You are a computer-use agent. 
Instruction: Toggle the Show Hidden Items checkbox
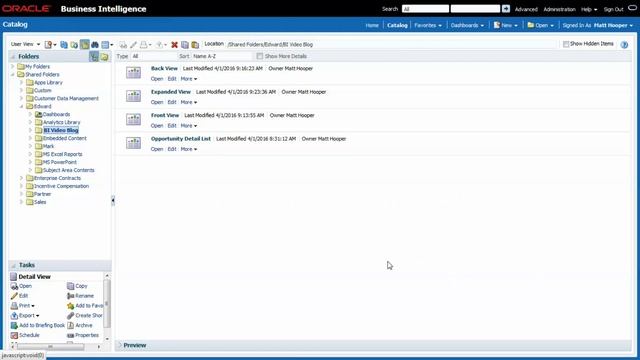[566, 44]
